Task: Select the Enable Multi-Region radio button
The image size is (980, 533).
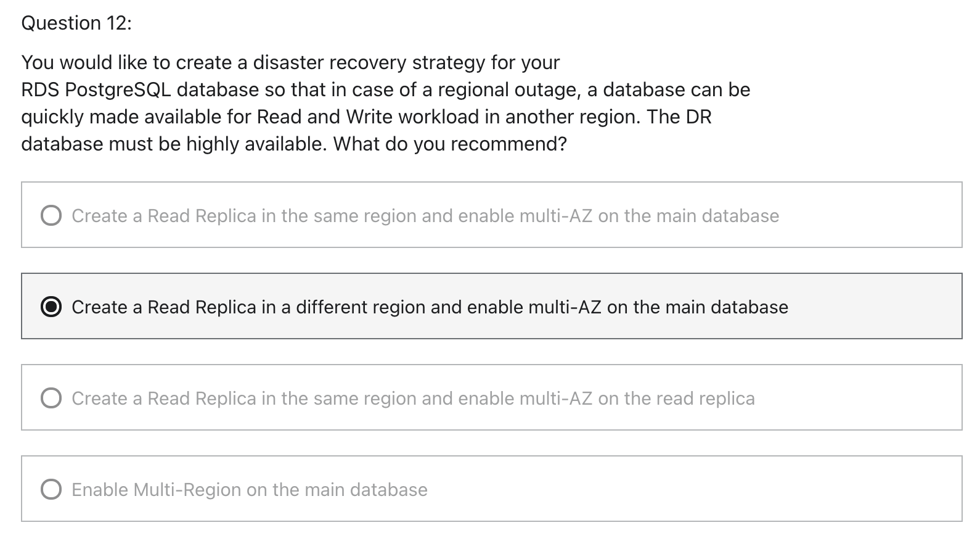Action: pyautogui.click(x=51, y=489)
